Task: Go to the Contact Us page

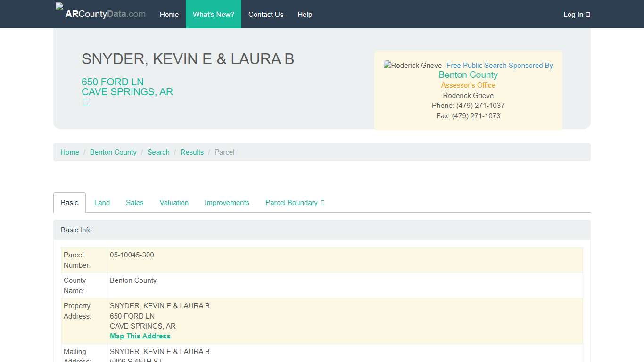Action: pyautogui.click(x=265, y=15)
